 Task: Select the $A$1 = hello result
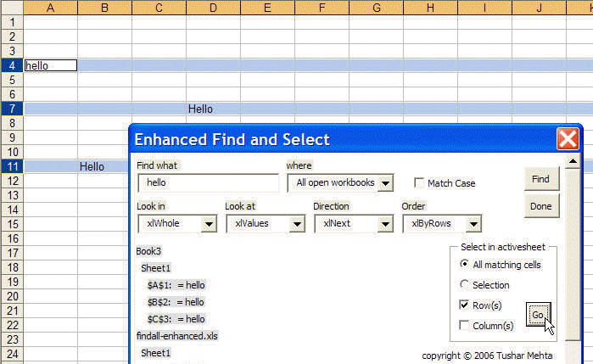point(176,285)
